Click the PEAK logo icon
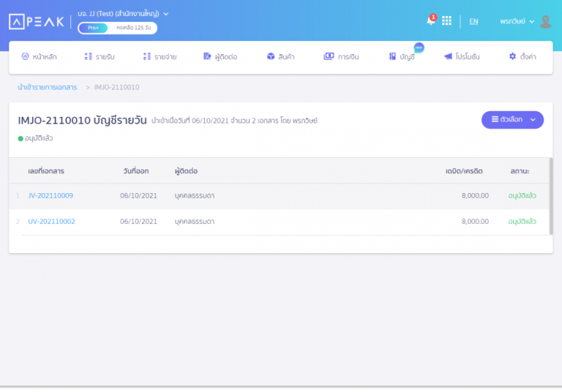562x392 pixels. [x=16, y=22]
